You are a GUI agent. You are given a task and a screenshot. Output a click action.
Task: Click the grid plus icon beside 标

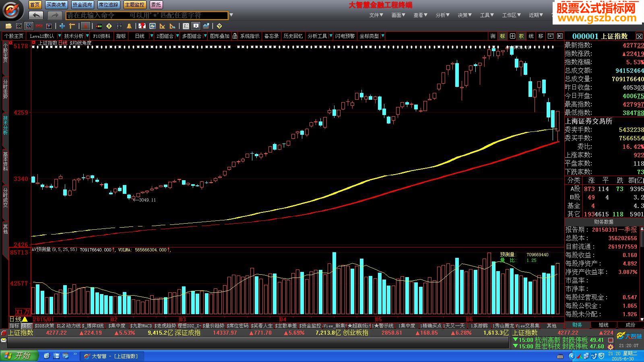[x=512, y=36]
